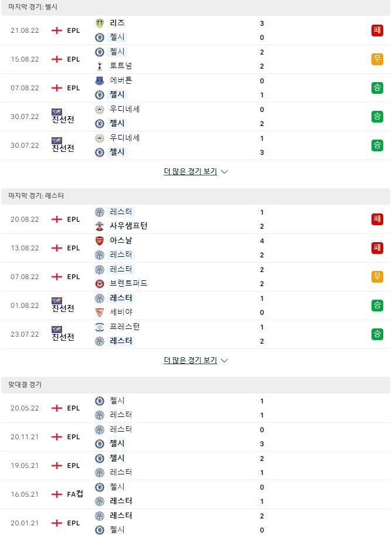
Task: Click the Brentford crest next to 브렌트퍼드
Action: point(100,283)
